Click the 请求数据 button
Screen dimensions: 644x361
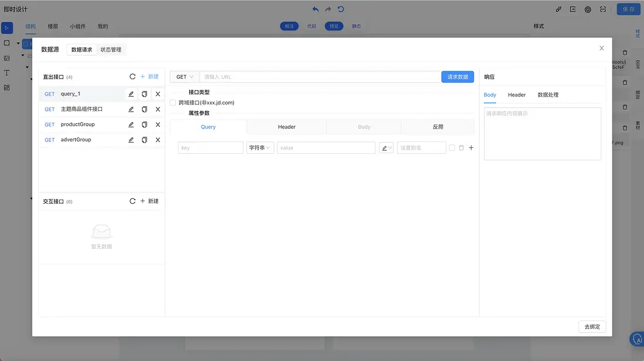tap(457, 77)
